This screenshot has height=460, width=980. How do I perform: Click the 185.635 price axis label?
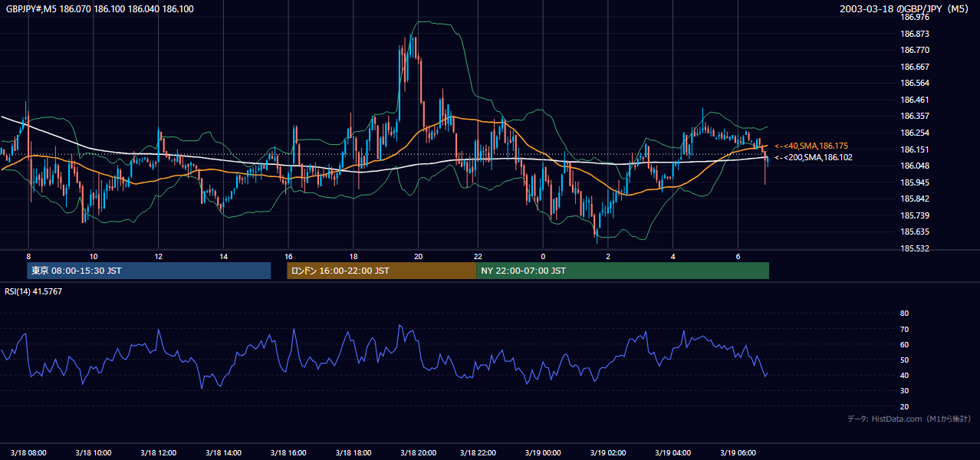point(915,232)
